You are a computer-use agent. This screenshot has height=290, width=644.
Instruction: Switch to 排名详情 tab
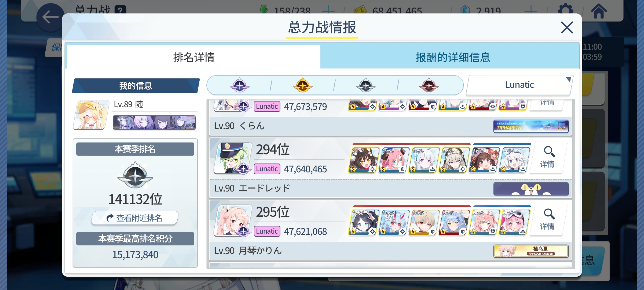tap(194, 57)
